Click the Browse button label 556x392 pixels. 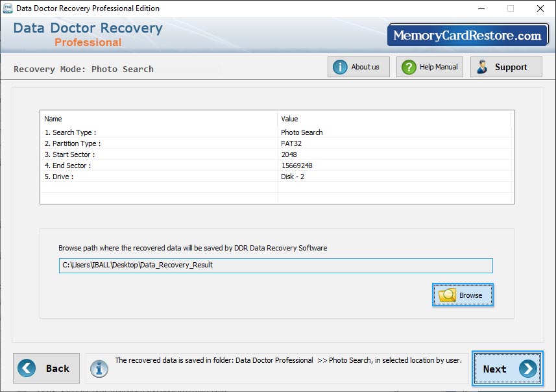pyautogui.click(x=470, y=295)
